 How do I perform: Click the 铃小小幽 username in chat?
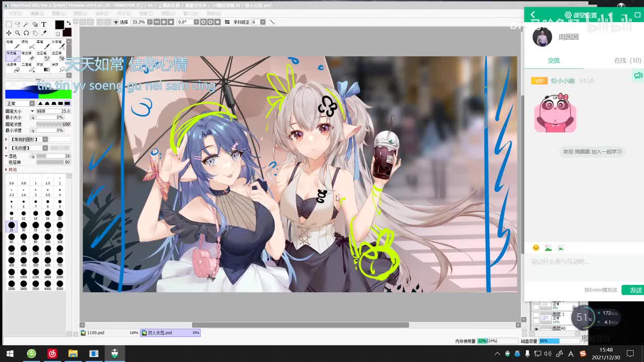(x=562, y=81)
